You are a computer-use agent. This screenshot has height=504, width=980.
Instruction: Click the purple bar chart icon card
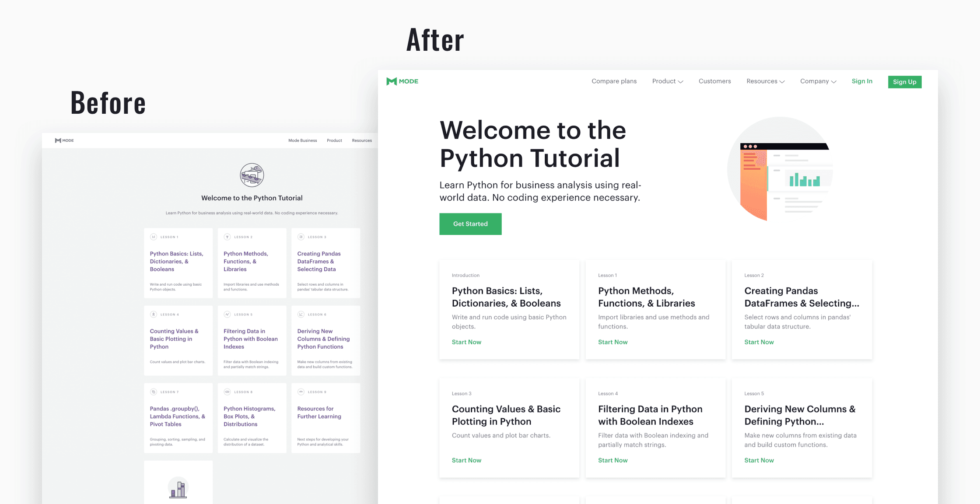(178, 488)
